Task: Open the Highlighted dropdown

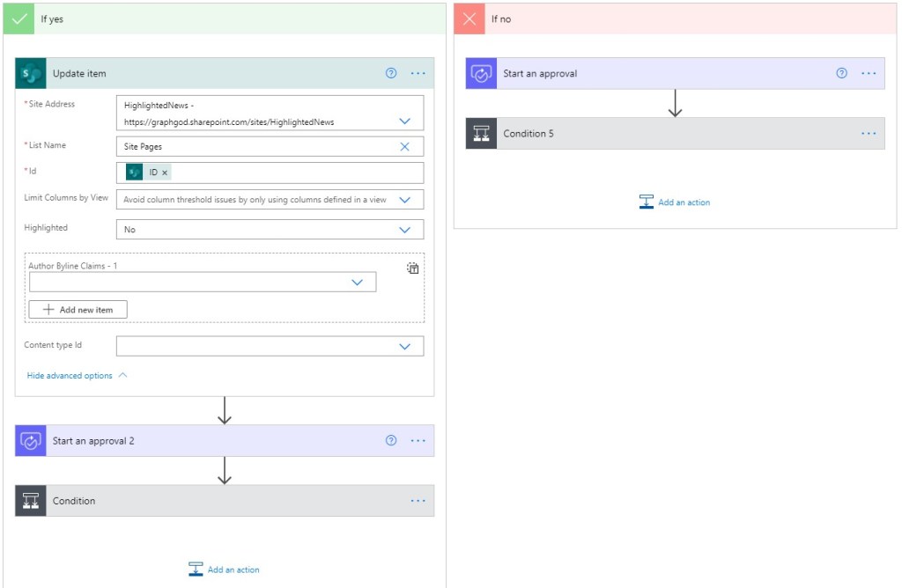Action: 404,230
